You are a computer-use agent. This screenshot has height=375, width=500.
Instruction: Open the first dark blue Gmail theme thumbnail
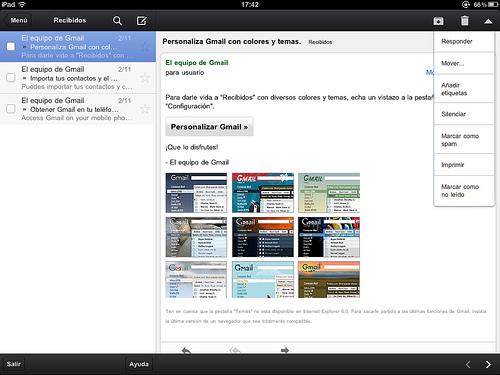(x=196, y=193)
